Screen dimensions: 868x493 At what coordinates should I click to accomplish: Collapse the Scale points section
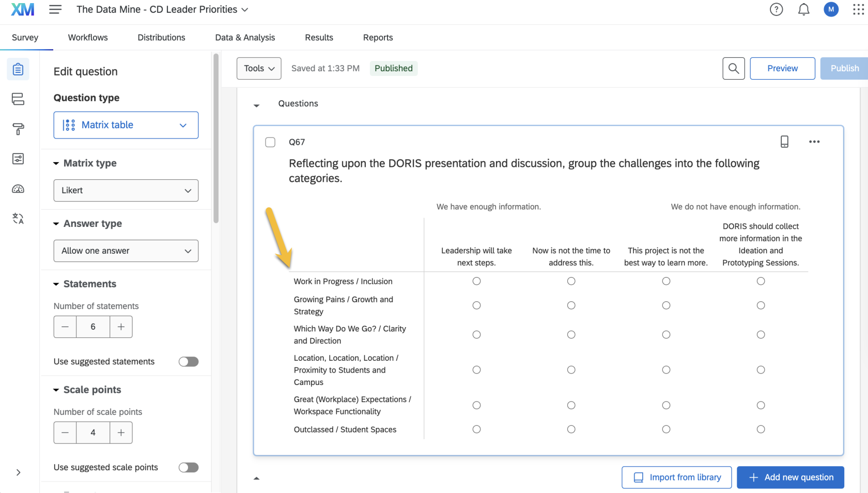(56, 390)
